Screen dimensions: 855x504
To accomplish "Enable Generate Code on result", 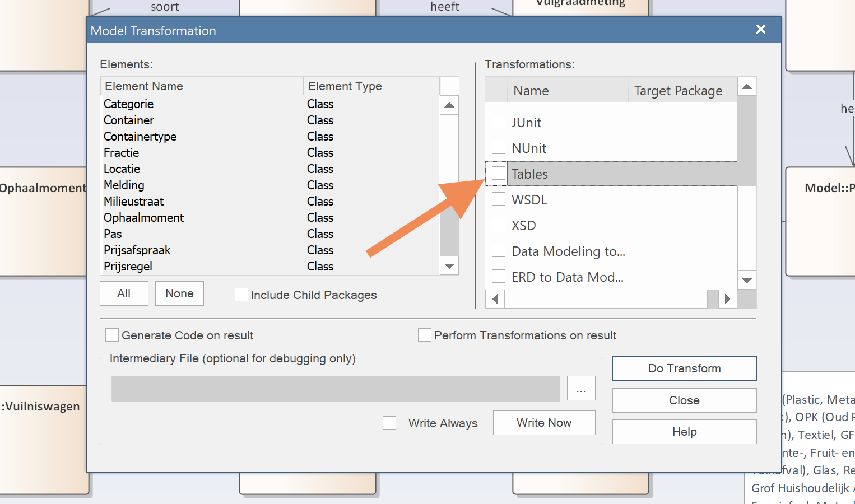I will pyautogui.click(x=112, y=335).
